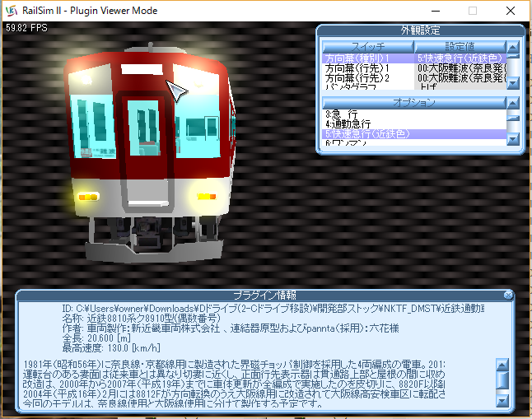532x419 pixels.
Task: Choose option 5:快速急行(近鉄色) in オプション list
Action: click(414, 134)
